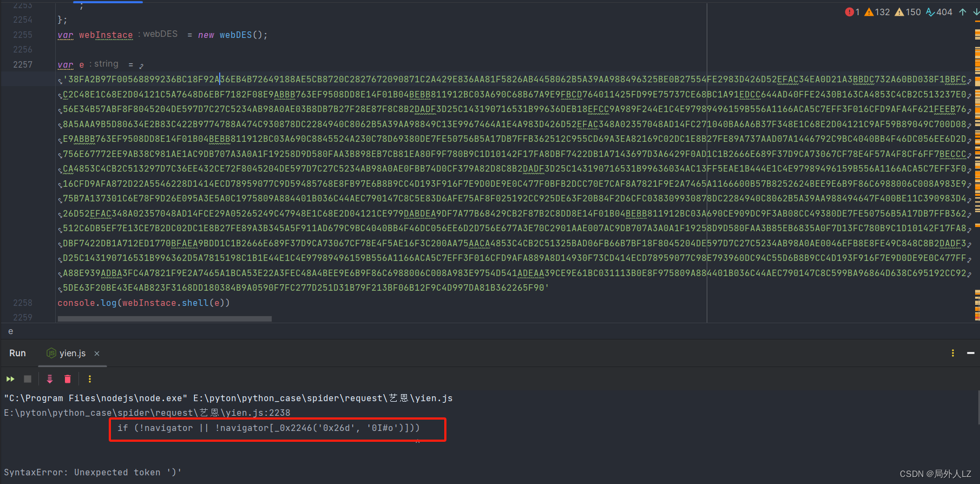980x484 pixels.
Task: Click the node.exe command line in console
Action: pos(228,398)
